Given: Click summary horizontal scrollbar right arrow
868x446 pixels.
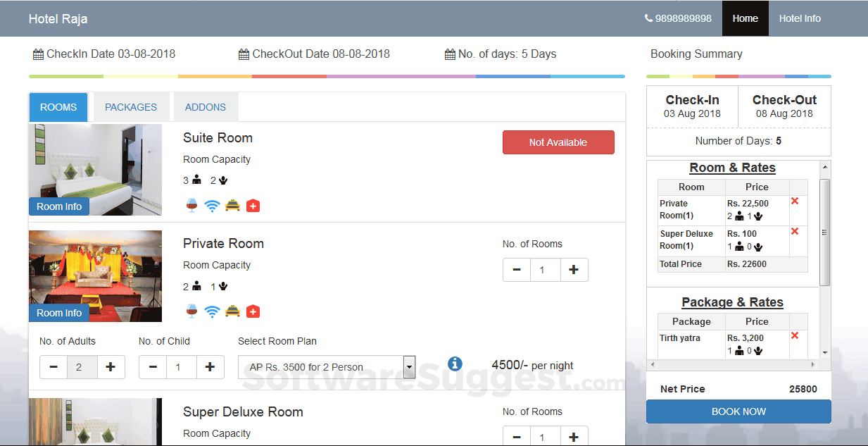Looking at the screenshot, I should point(812,365).
